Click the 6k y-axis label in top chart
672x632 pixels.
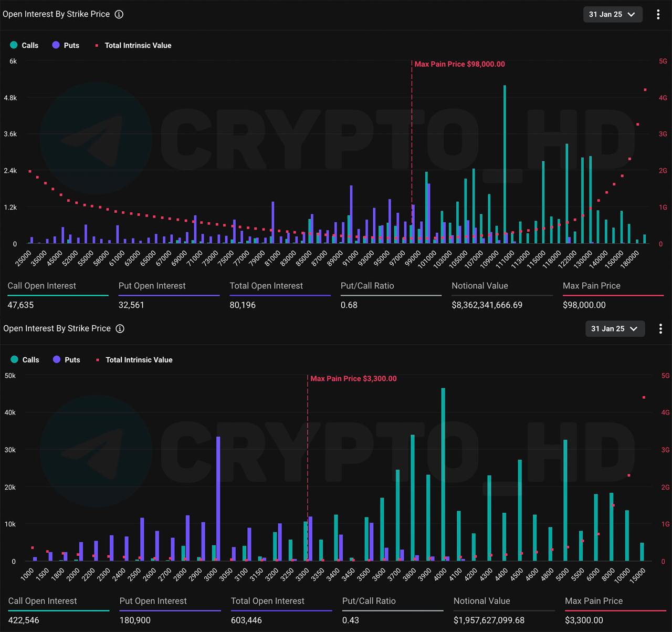coord(13,61)
